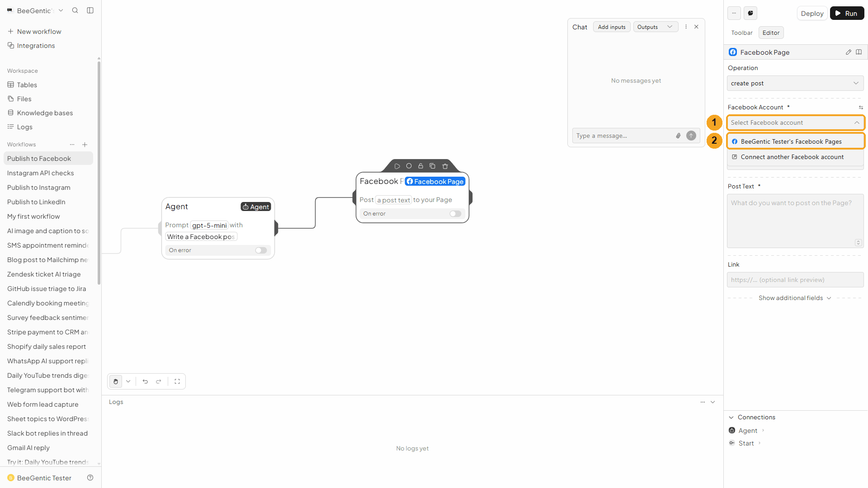Open the chat bubble assistant icon near Deploy
This screenshot has width=868, height=488.
pyautogui.click(x=750, y=13)
